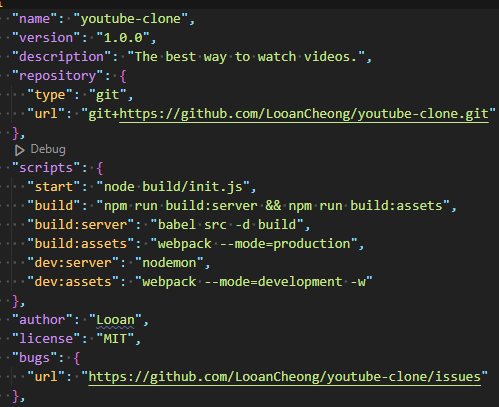Click the "description" key
The height and width of the screenshot is (407, 499).
[62, 57]
